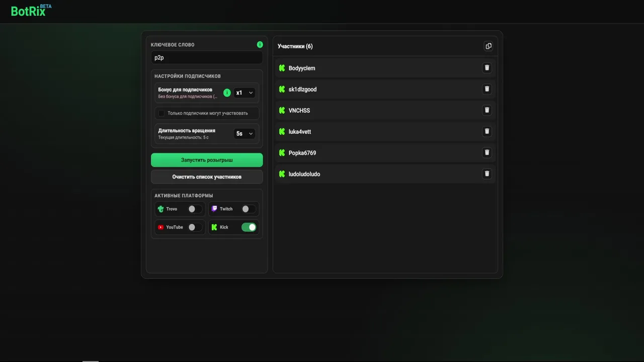Select the participant name Popka6769
The image size is (644, 362).
302,153
